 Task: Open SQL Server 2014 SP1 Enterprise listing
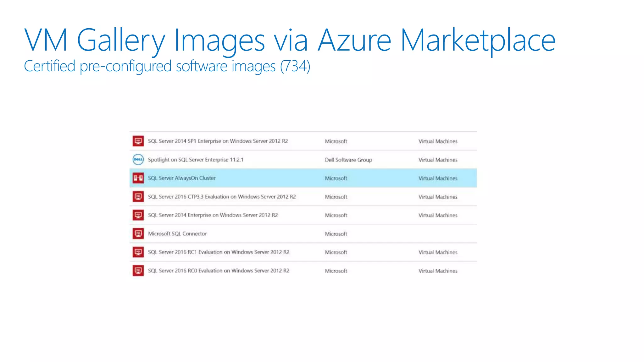click(218, 141)
